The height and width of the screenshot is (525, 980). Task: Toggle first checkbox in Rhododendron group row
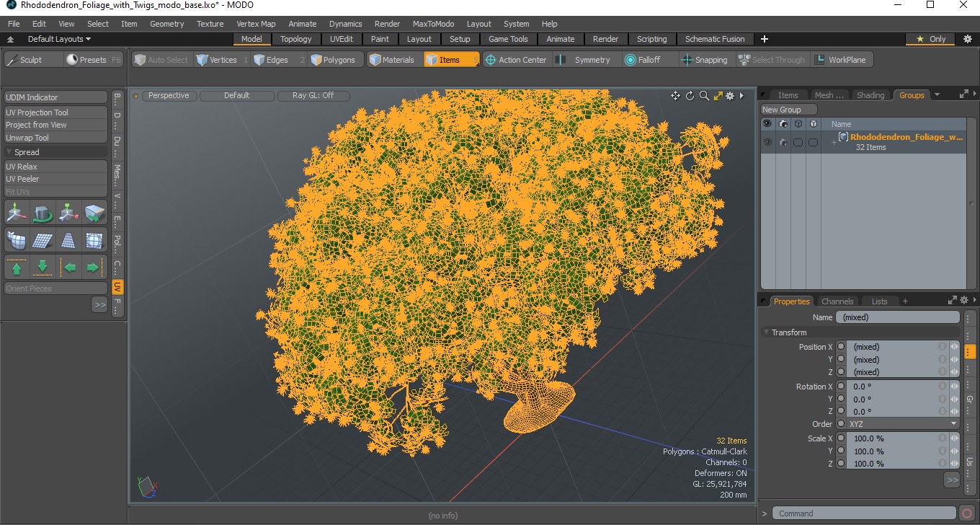798,142
